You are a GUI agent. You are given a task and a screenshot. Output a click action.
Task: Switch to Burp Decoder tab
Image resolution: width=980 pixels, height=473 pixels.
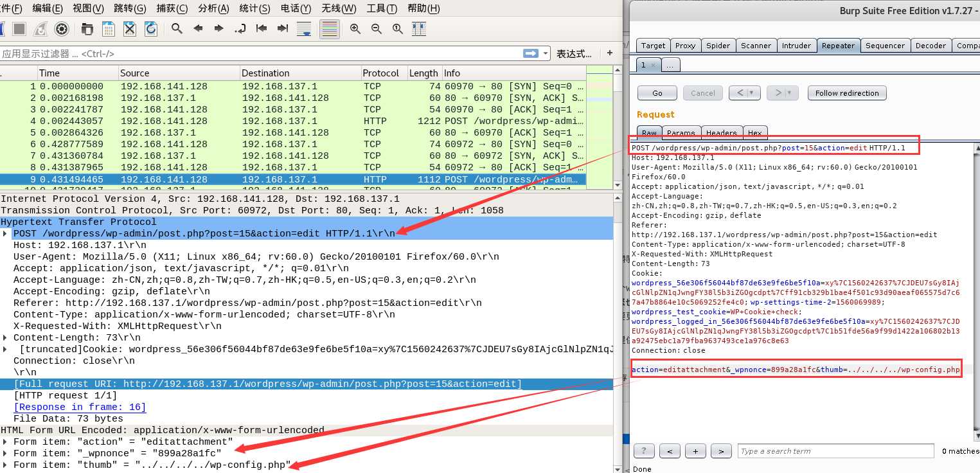tap(931, 46)
